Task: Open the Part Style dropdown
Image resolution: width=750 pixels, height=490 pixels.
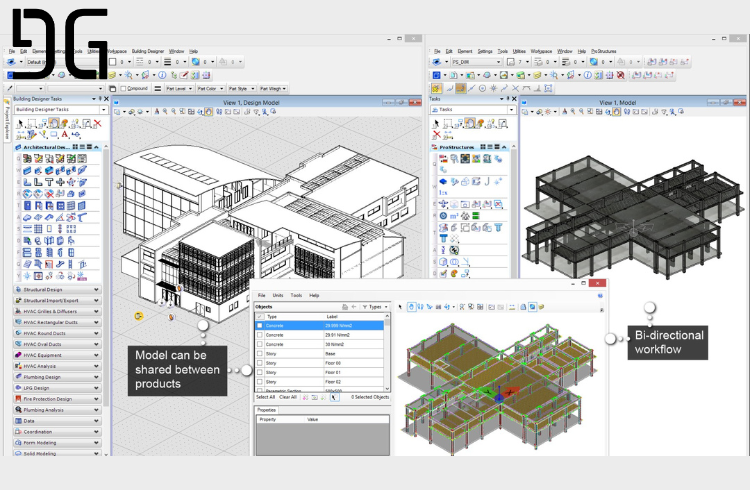Action: [241, 89]
